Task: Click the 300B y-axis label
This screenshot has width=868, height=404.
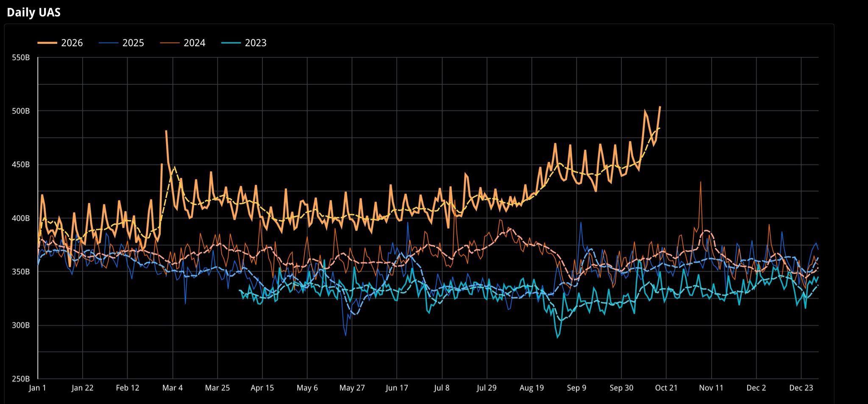Action: pyautogui.click(x=21, y=326)
